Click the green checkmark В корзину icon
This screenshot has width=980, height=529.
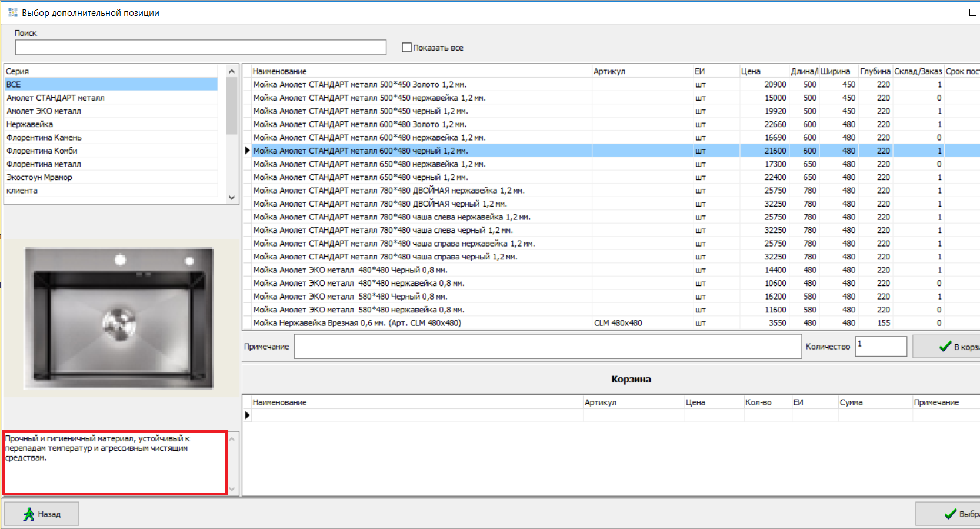pyautogui.click(x=945, y=347)
